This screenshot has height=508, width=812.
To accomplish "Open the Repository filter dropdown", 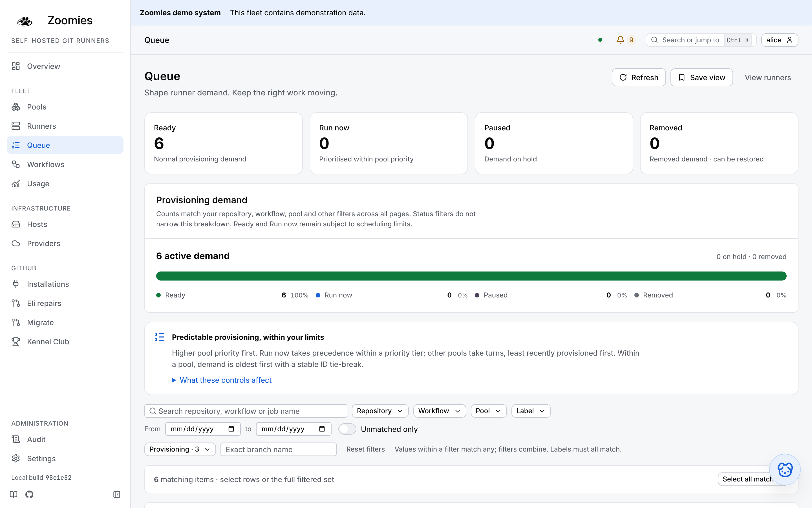I will click(x=380, y=411).
